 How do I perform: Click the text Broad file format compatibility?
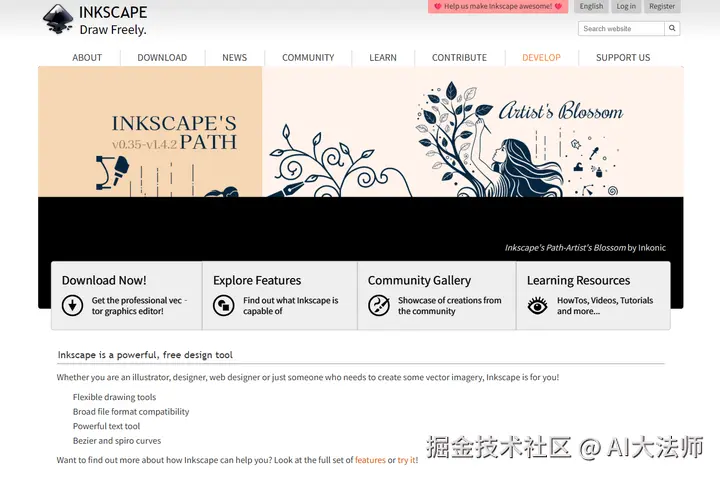point(131,412)
